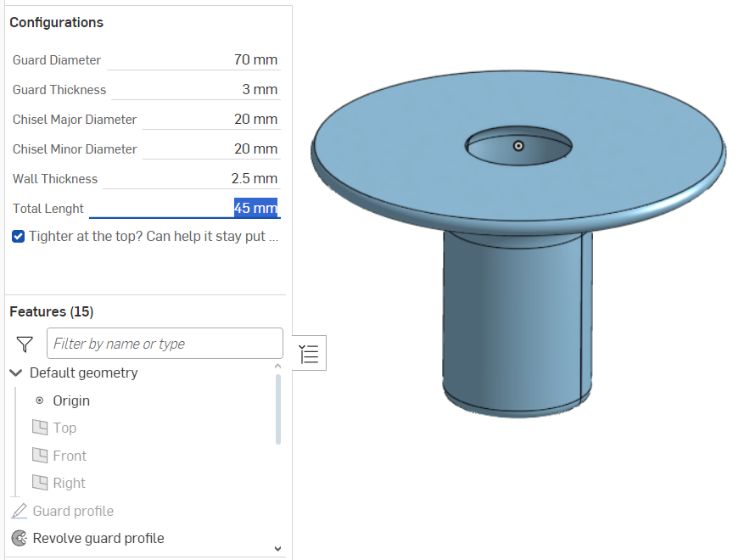
Task: Edit the Chisel Minor Diameter value
Action: click(x=211, y=148)
